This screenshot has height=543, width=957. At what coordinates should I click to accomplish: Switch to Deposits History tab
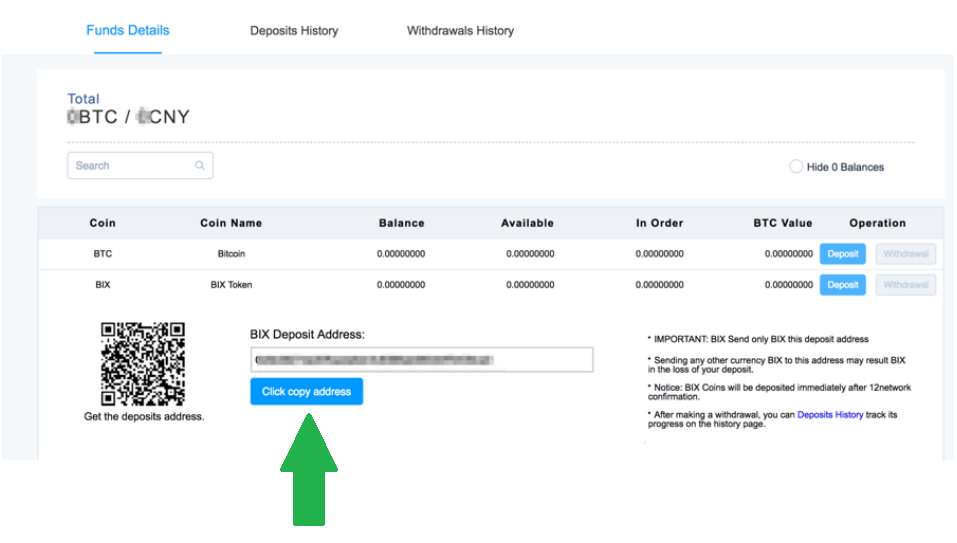pyautogui.click(x=294, y=31)
